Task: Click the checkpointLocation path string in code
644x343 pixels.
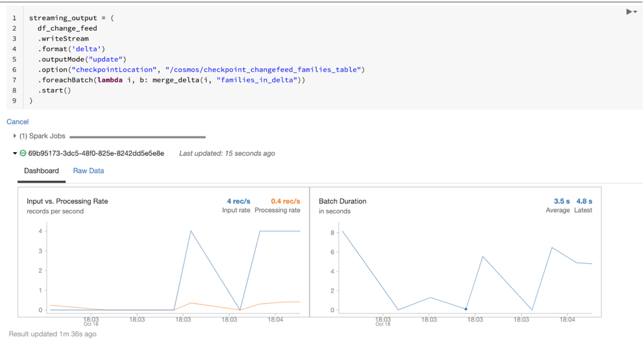Action: coord(264,70)
